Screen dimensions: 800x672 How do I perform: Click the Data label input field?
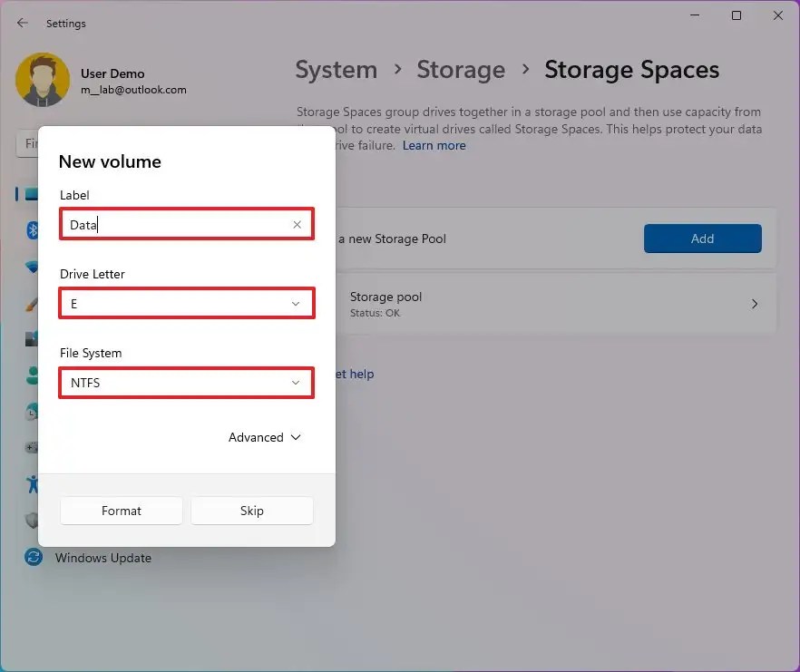(x=163, y=224)
